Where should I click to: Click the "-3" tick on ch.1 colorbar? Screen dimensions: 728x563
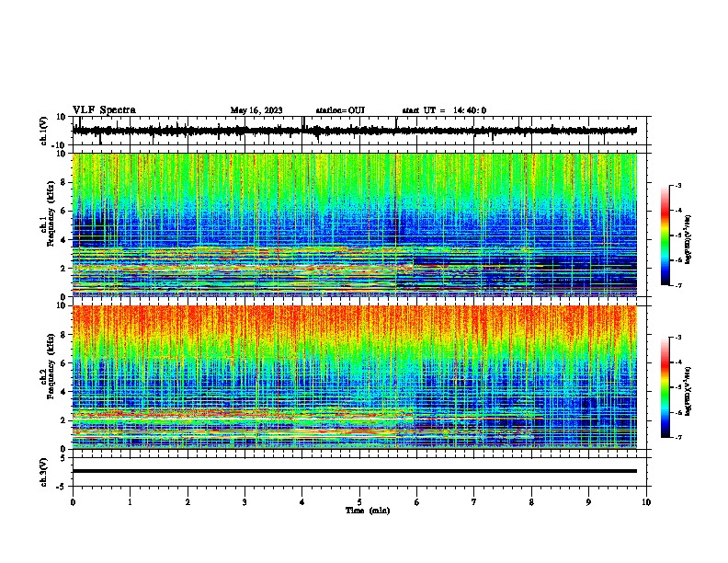(677, 185)
